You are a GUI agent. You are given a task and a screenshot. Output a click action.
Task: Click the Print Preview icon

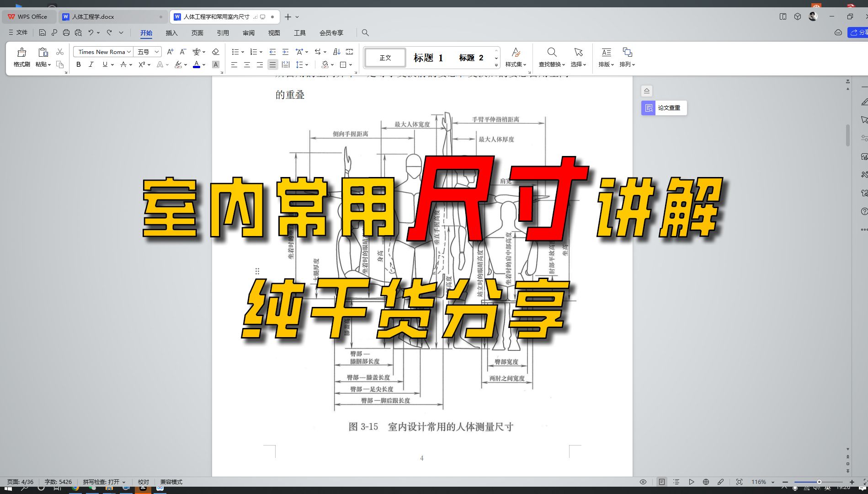78,32
